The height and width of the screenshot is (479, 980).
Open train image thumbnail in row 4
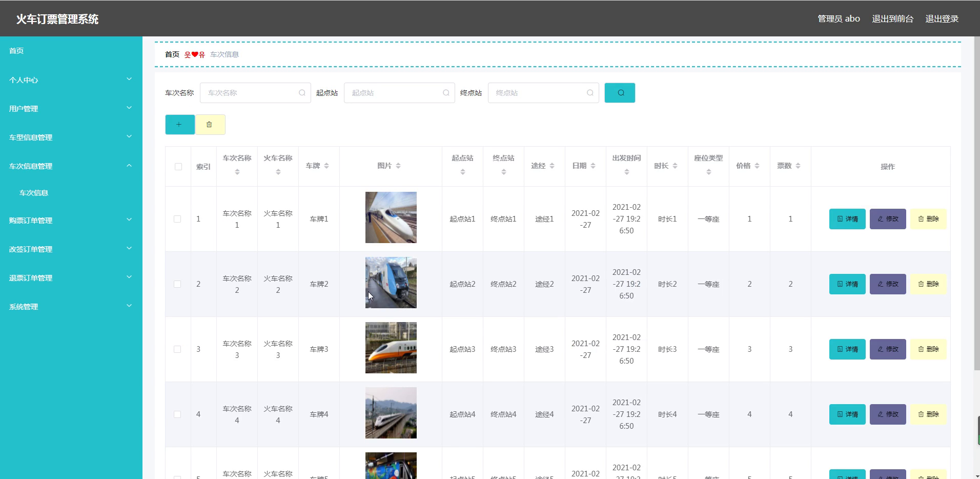tap(391, 413)
